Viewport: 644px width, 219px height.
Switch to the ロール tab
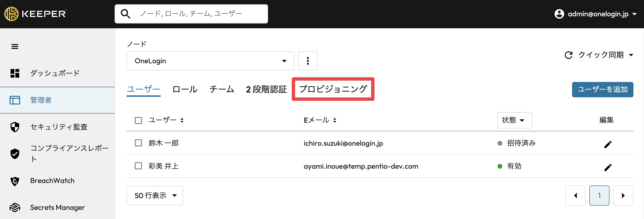185,89
